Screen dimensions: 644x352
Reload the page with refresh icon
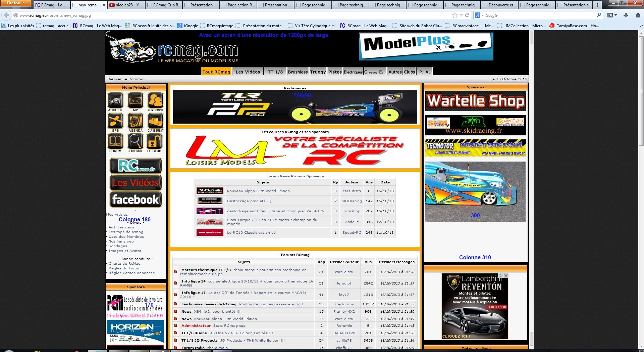tap(467, 15)
